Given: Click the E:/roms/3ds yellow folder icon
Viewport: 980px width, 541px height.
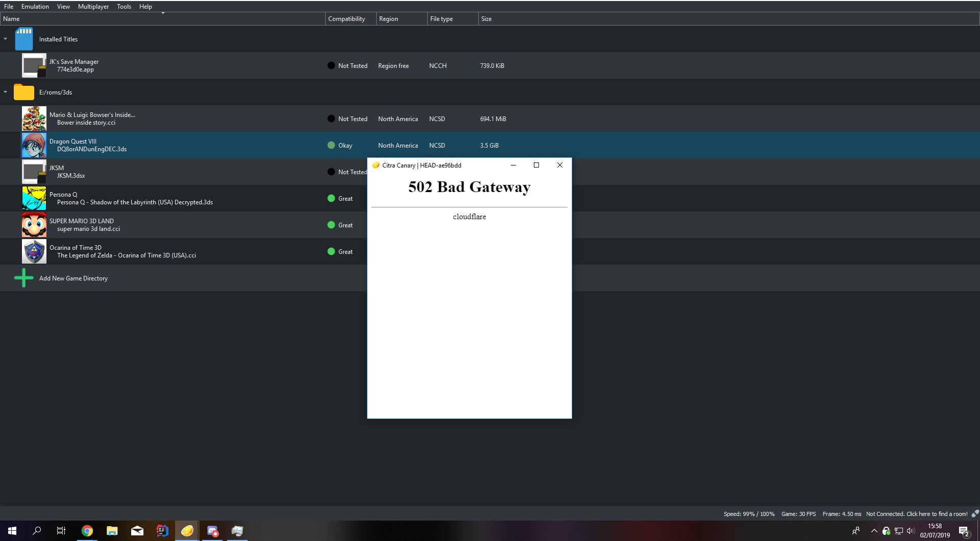Looking at the screenshot, I should [23, 92].
